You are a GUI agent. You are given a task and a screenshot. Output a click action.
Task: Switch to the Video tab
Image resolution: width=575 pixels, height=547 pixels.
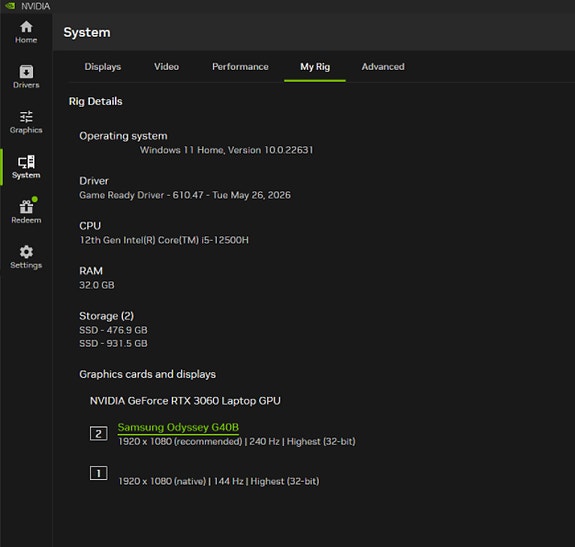(166, 67)
